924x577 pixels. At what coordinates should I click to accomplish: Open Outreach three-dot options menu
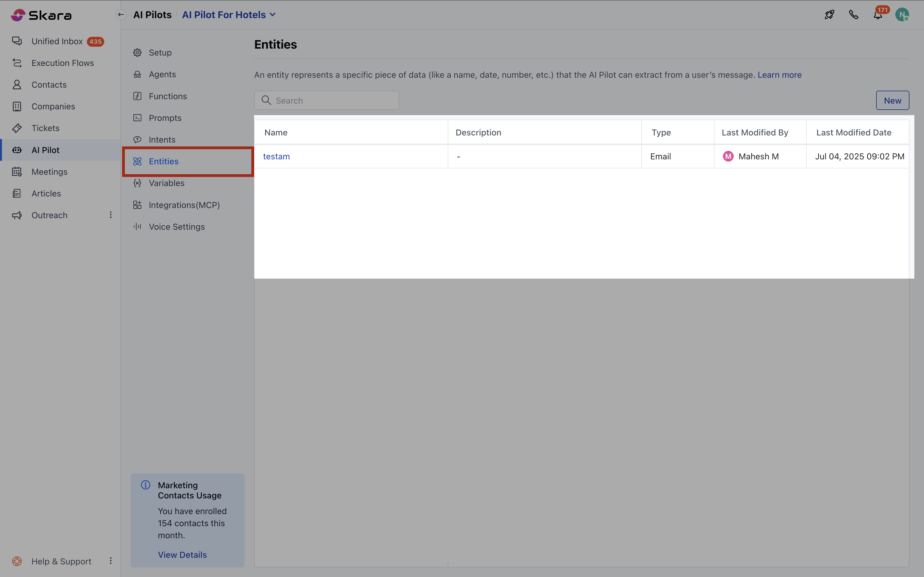point(111,215)
